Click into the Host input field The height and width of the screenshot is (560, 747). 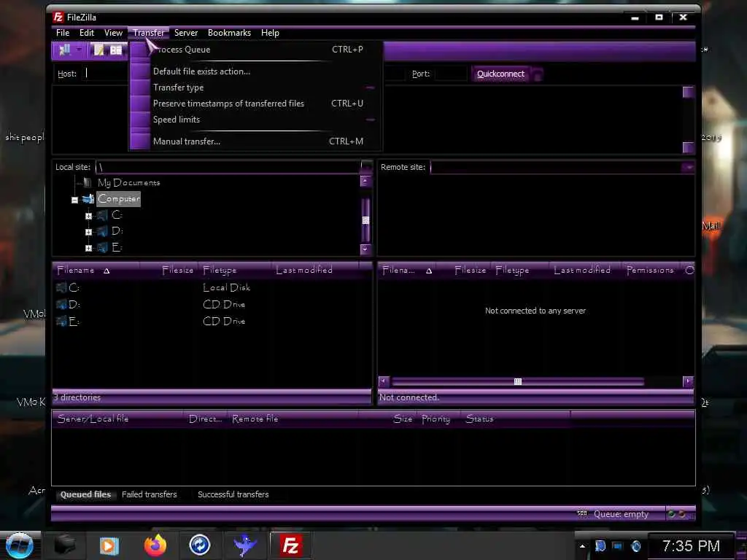point(105,74)
